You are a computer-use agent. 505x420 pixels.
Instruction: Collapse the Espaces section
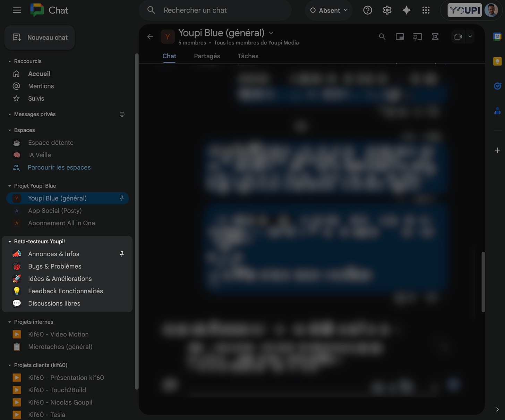tap(10, 131)
